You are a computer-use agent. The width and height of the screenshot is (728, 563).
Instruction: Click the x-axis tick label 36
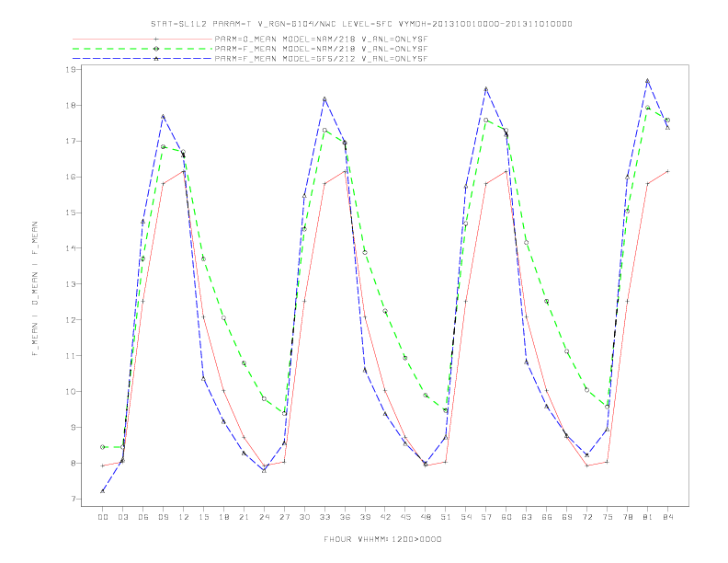click(345, 517)
